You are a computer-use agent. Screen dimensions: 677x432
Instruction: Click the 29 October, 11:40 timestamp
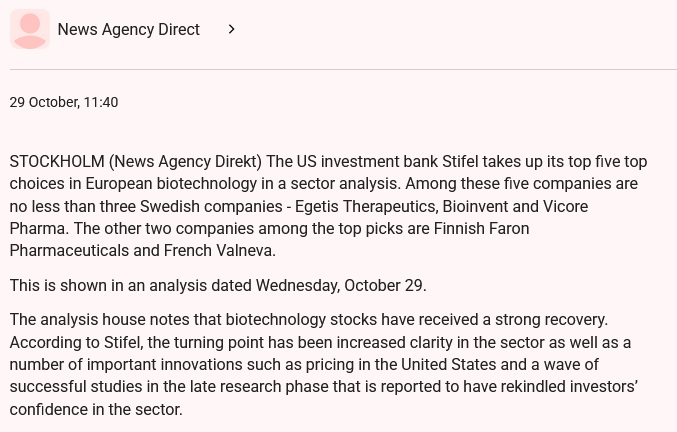tap(64, 102)
